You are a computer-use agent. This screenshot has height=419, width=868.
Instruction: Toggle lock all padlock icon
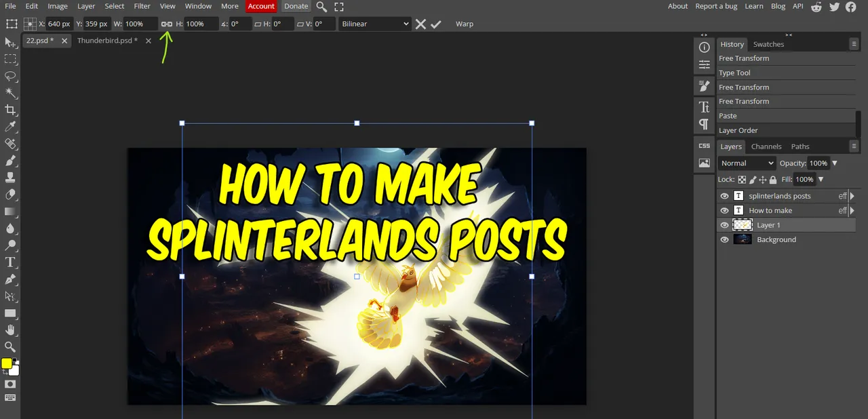pos(773,180)
